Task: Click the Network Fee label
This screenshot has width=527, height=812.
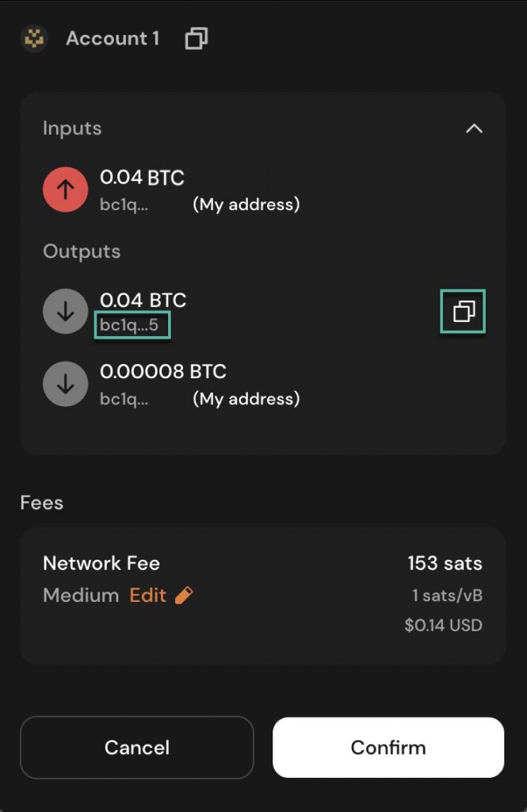Action: pos(101,564)
